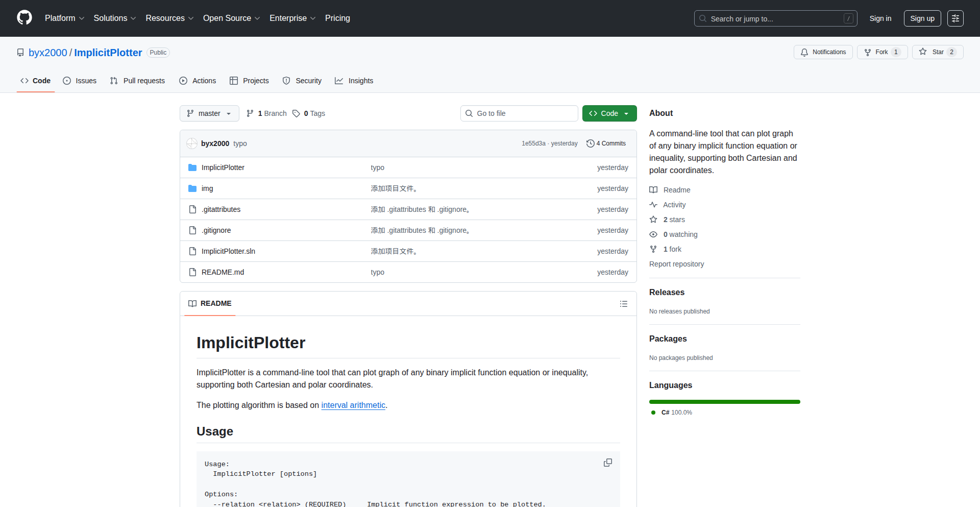Viewport: 980px width, 507px height.
Task: Switch to the Issues tab
Action: pos(80,81)
